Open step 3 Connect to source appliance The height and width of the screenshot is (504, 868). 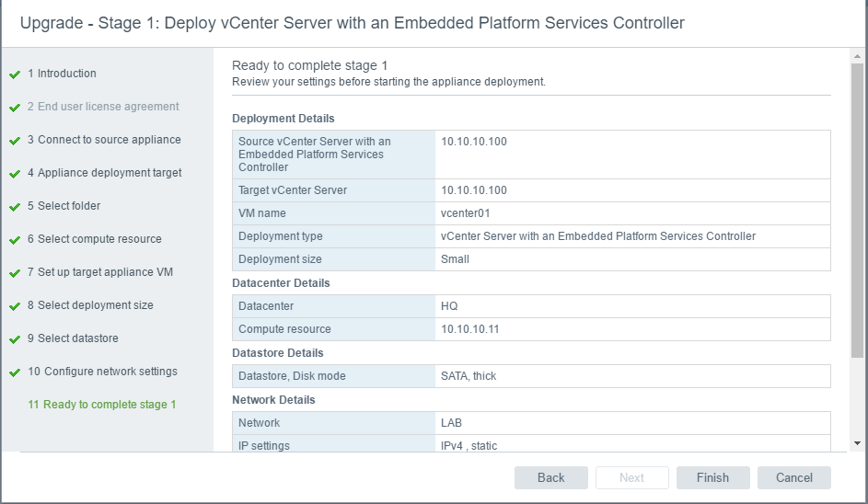[104, 140]
